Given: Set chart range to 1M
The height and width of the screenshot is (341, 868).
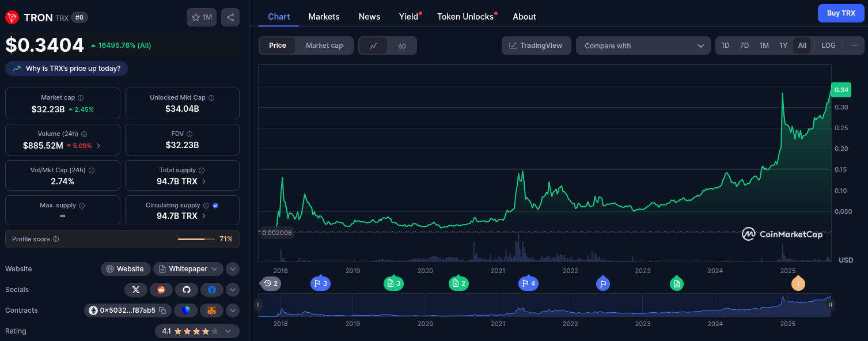Looking at the screenshot, I should pos(764,46).
